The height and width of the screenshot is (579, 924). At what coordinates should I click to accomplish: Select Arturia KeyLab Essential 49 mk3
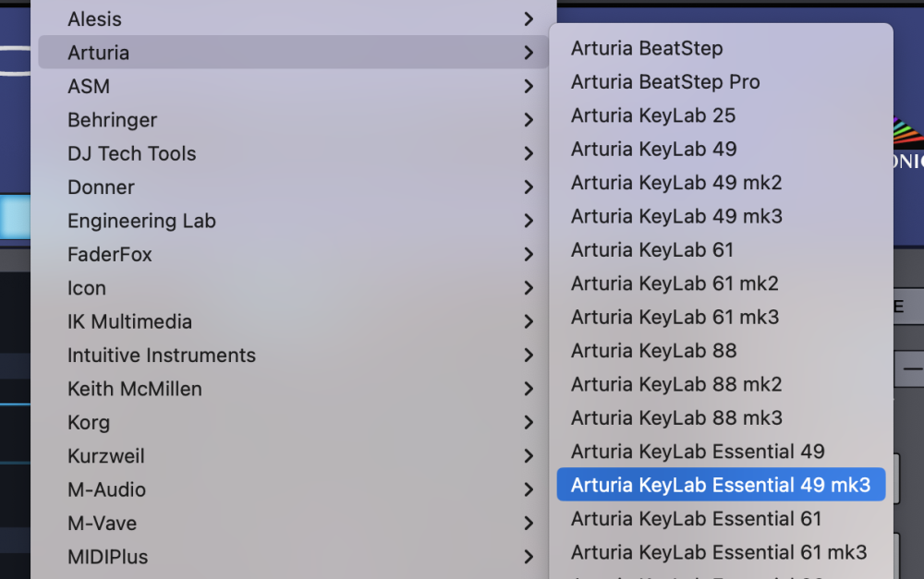pos(721,485)
